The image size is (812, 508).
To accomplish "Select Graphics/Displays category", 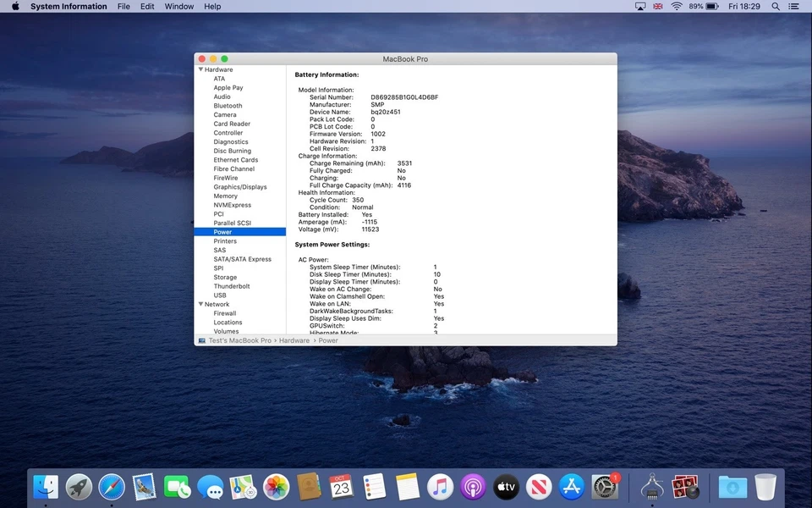I will pyautogui.click(x=239, y=186).
